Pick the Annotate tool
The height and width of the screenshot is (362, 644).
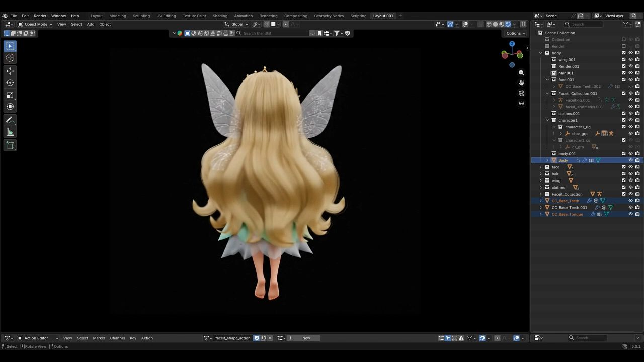coord(10,120)
